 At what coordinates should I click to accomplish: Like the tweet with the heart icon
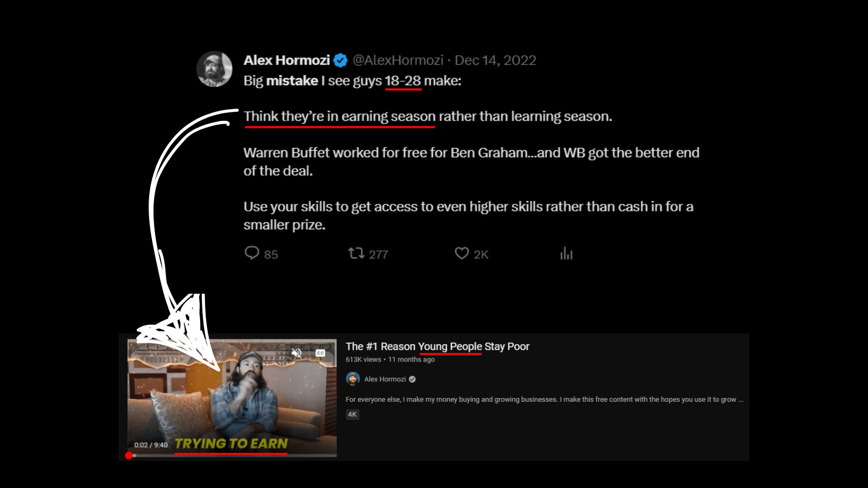coord(462,253)
